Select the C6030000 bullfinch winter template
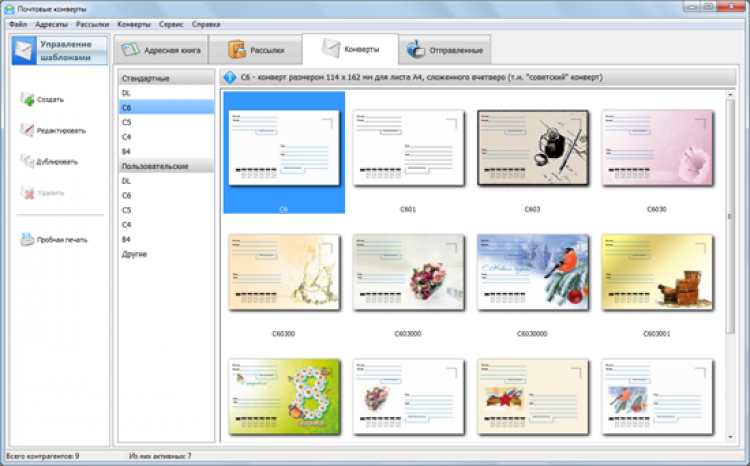This screenshot has height=466, width=750. (x=532, y=273)
